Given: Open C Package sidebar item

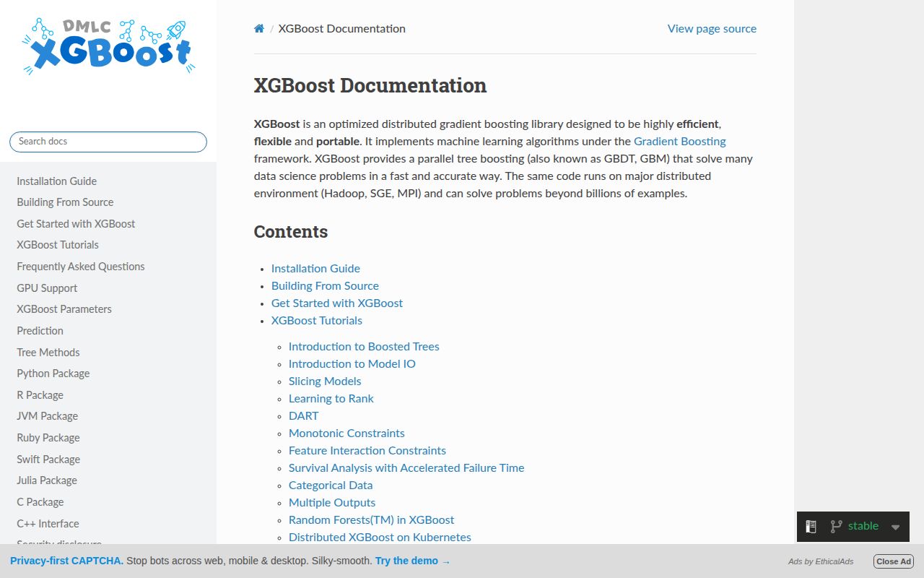Looking at the screenshot, I should [40, 502].
